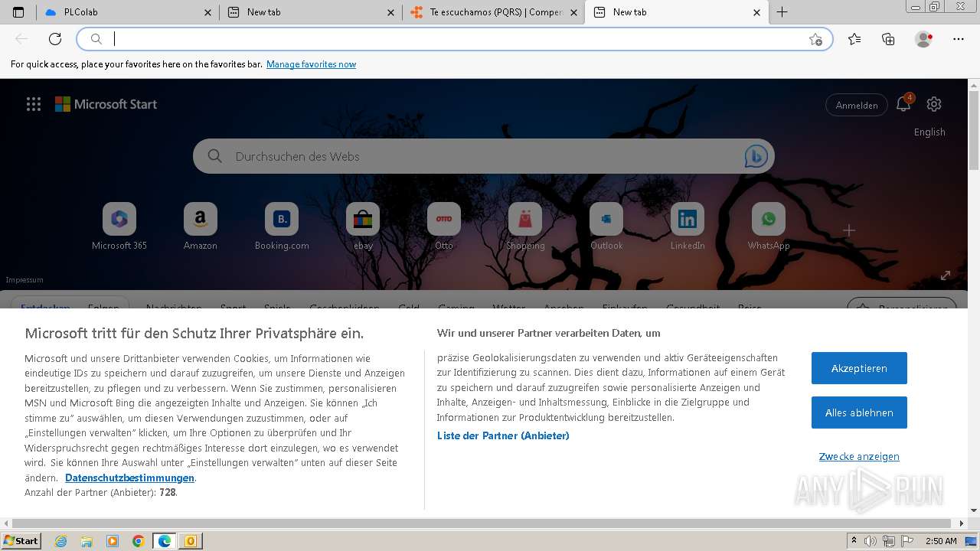
Task: Reload the page with refresh icon
Action: tap(55, 39)
